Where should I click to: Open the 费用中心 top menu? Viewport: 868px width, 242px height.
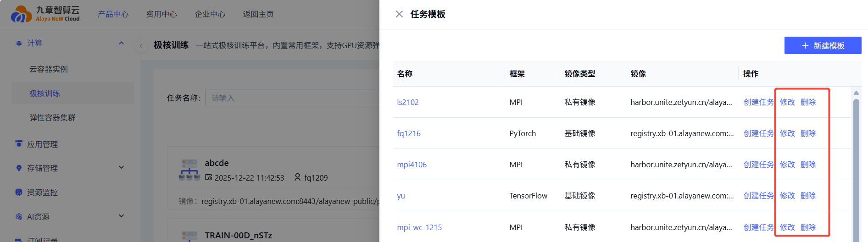(161, 14)
